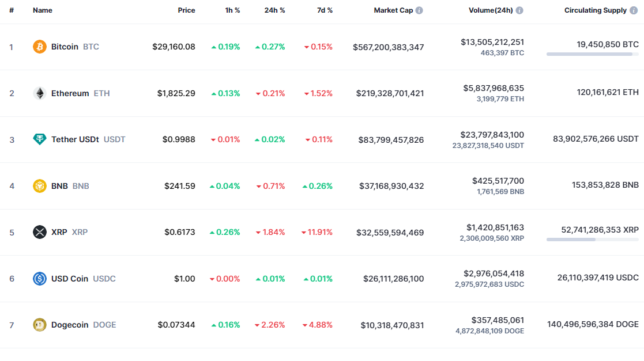Click the Bitcoin logo icon
Viewport: 644px width, 361px height.
click(x=39, y=47)
